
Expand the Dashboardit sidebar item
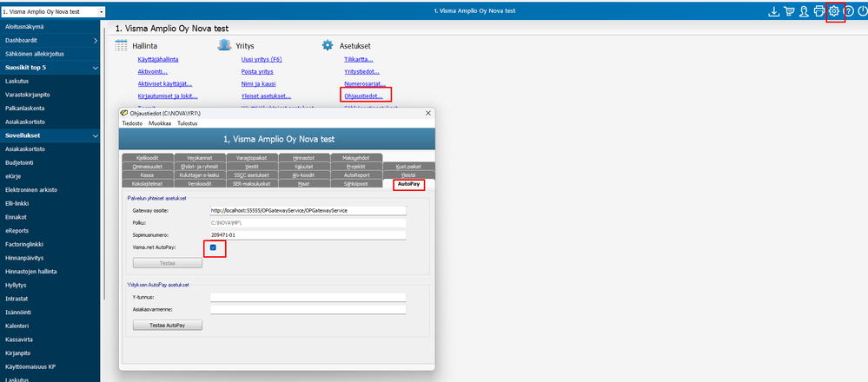tap(50, 40)
